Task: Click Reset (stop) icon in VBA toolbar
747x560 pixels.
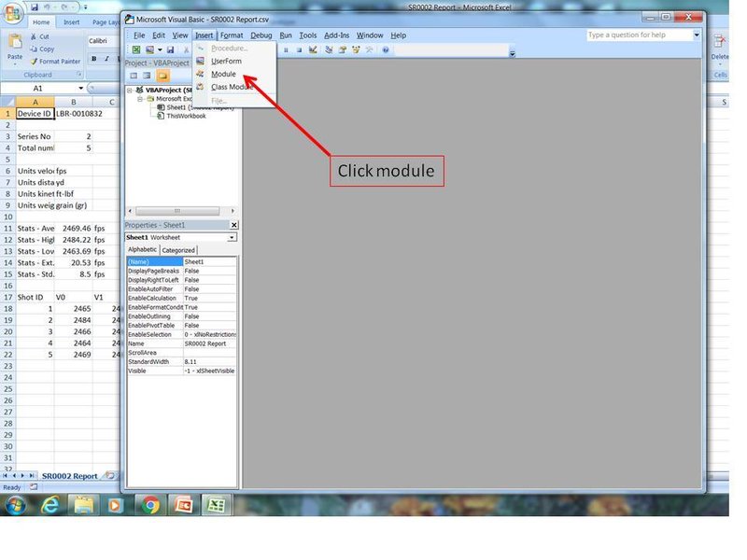Action: (x=299, y=50)
